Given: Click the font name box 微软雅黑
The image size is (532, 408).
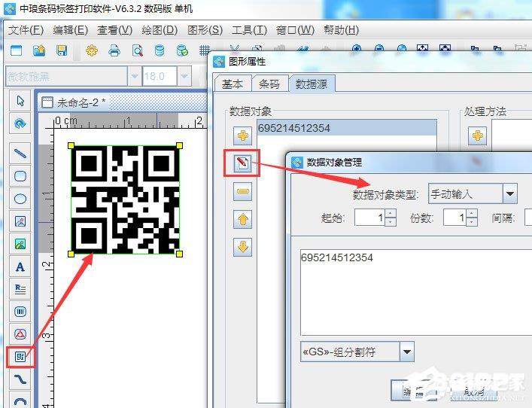Looking at the screenshot, I should coord(66,76).
